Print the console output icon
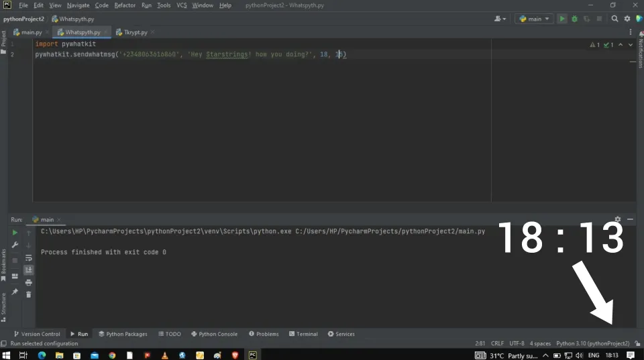644x360 pixels. point(28,282)
